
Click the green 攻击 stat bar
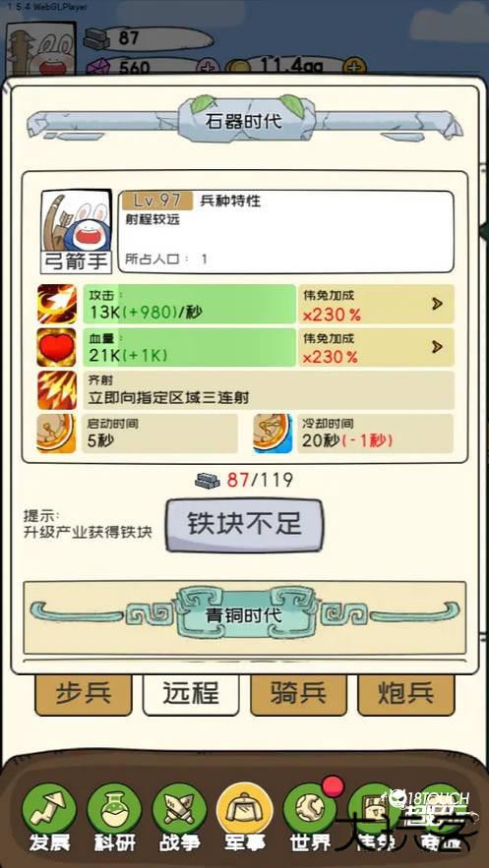point(189,304)
